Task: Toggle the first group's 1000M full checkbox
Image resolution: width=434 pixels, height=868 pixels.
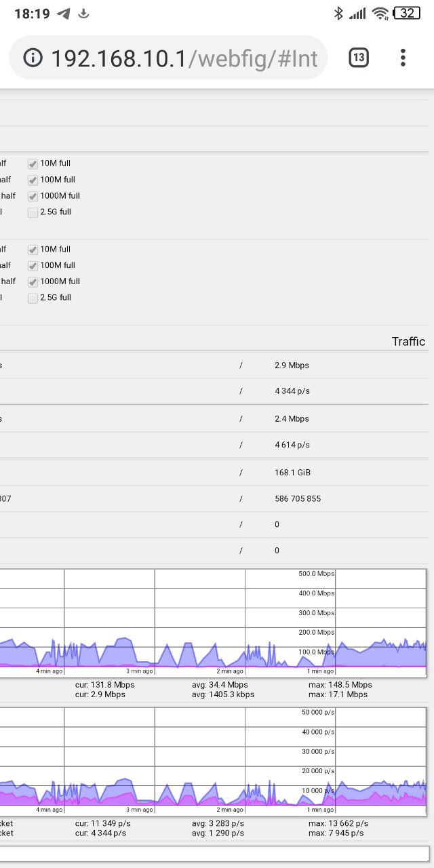Action: [33, 197]
